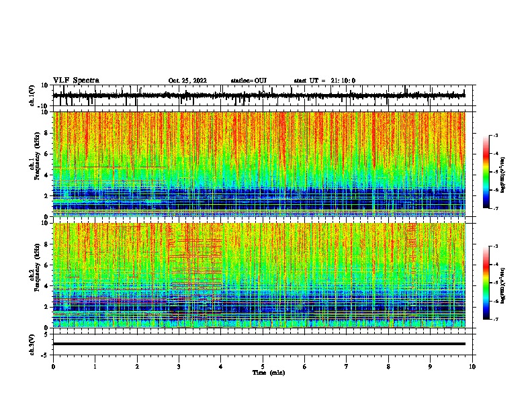Click time-axis tick label "1"
The width and height of the screenshot is (532, 411).
point(95,367)
